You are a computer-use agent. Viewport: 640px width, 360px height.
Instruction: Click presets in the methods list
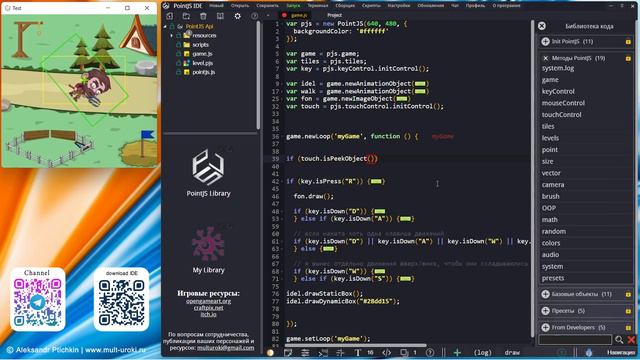(553, 278)
